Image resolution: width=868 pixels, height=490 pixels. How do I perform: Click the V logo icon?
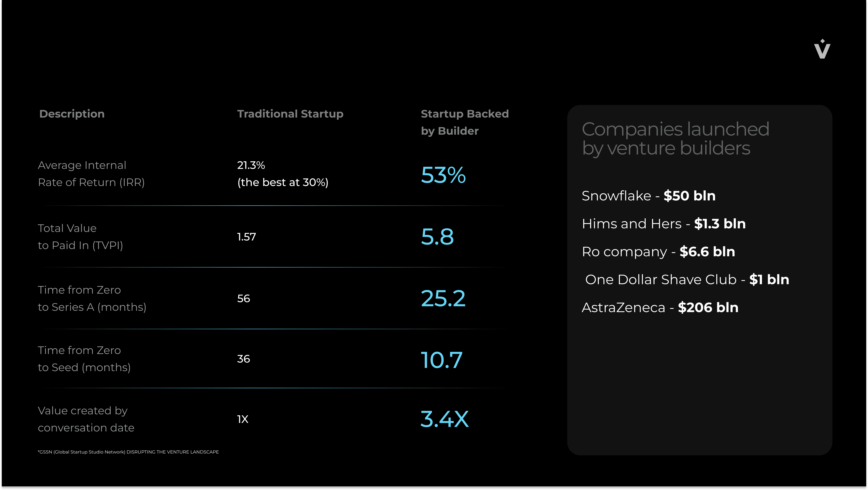pos(822,49)
